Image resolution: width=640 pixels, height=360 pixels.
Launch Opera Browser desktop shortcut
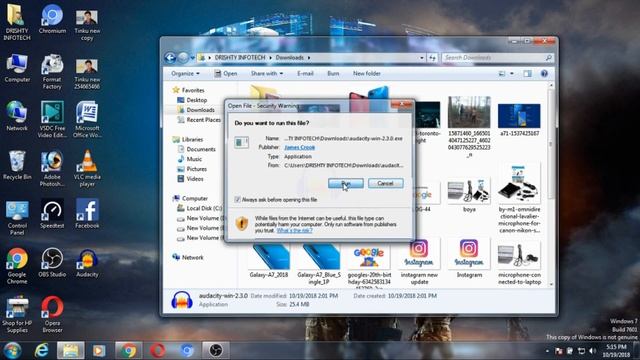(x=52, y=315)
